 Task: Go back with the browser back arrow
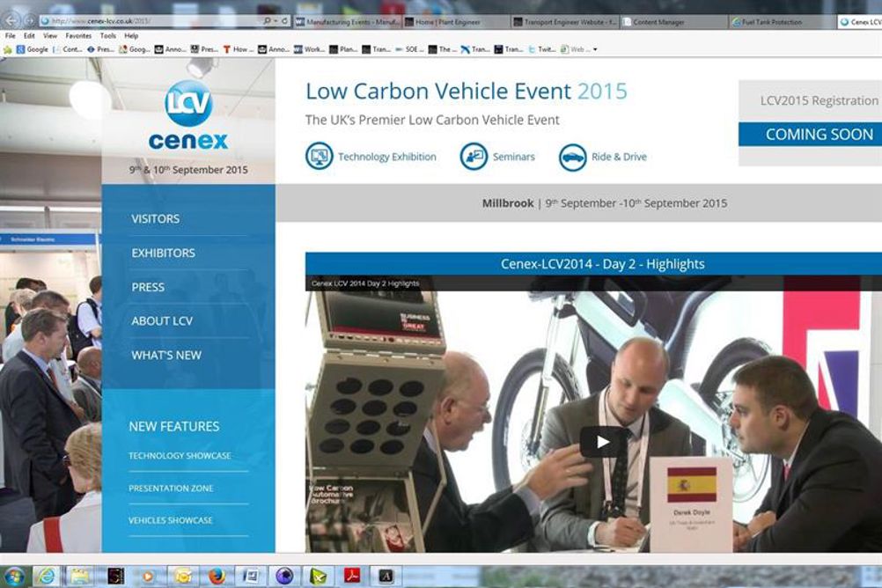(11, 21)
